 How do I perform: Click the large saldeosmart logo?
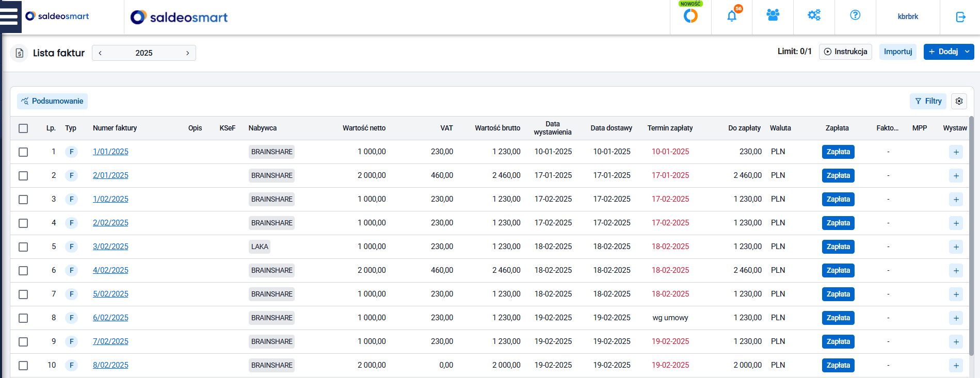point(179,17)
